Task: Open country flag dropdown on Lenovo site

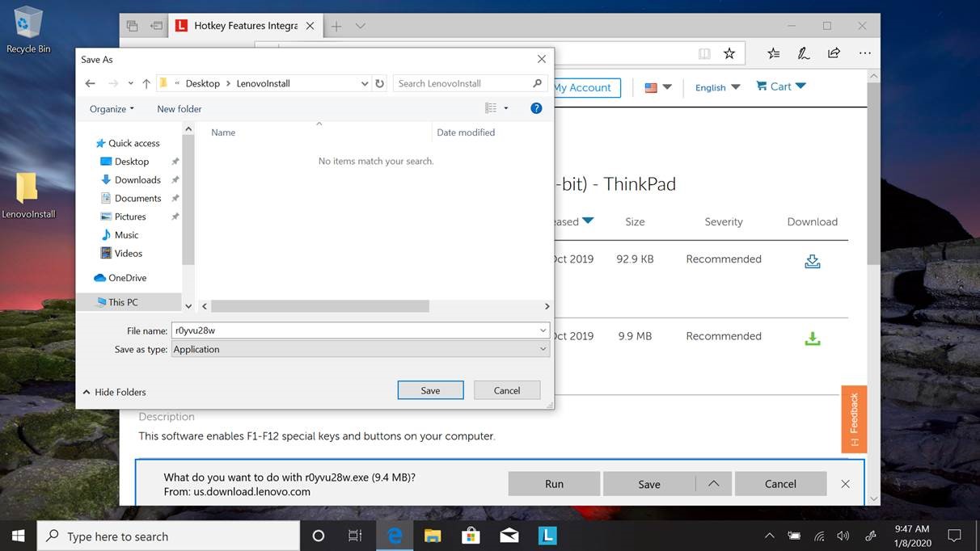Action: coord(658,87)
